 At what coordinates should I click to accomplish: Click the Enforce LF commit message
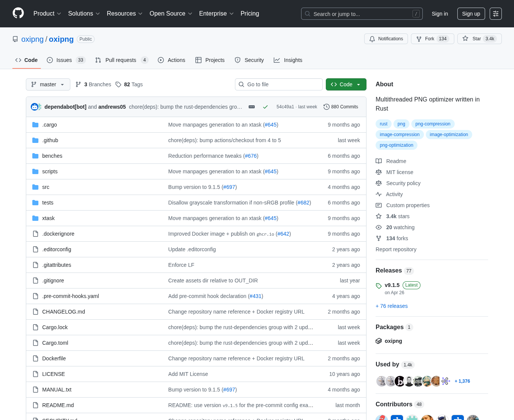coord(181,265)
